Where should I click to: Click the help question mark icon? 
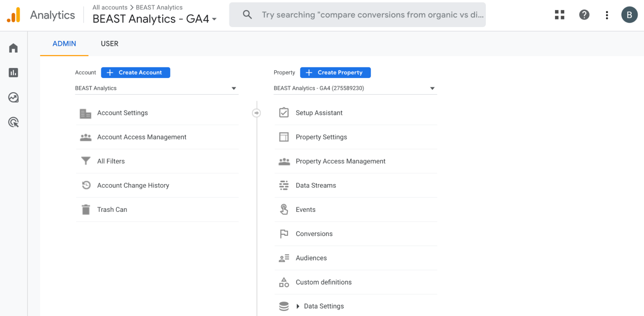584,15
